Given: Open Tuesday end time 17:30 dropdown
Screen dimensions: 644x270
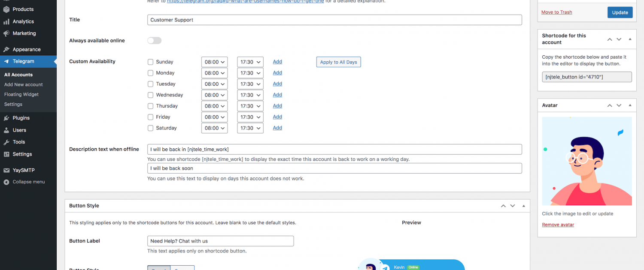Looking at the screenshot, I should (x=250, y=84).
